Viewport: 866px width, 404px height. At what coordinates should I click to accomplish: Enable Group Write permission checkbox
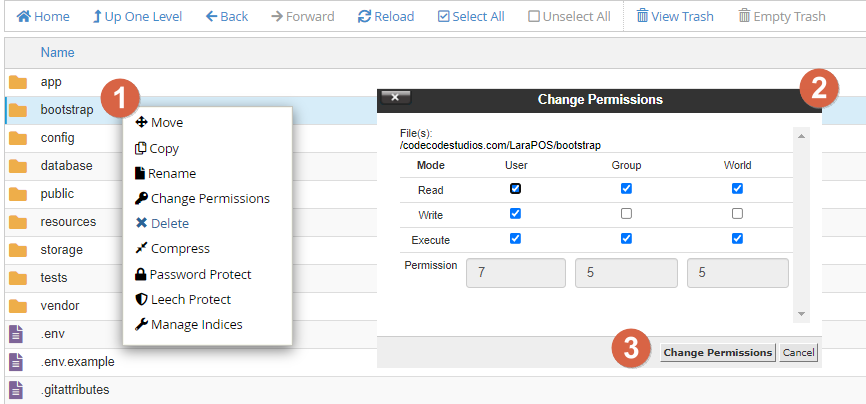click(x=626, y=214)
